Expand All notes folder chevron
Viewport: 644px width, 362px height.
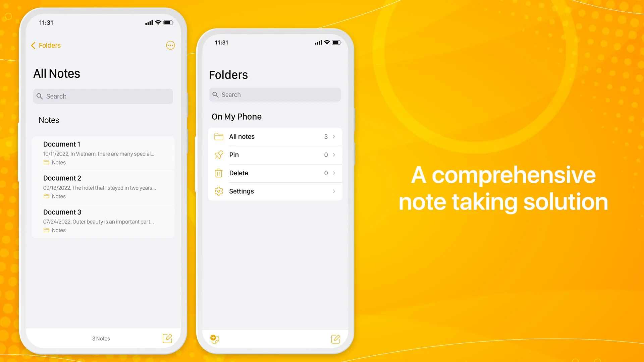point(334,136)
